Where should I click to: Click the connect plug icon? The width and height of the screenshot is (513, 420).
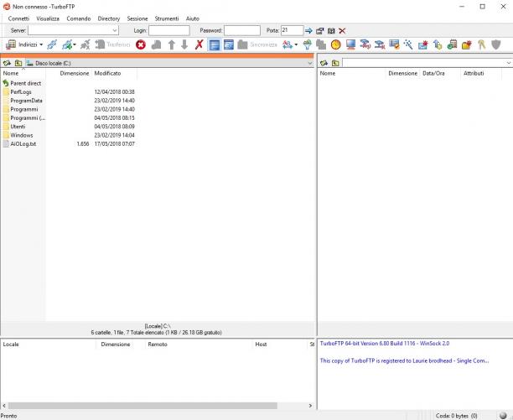click(52, 44)
